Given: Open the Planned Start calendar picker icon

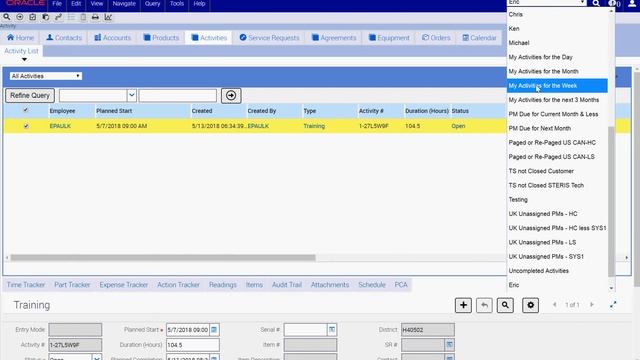Looking at the screenshot, I should coord(214,329).
